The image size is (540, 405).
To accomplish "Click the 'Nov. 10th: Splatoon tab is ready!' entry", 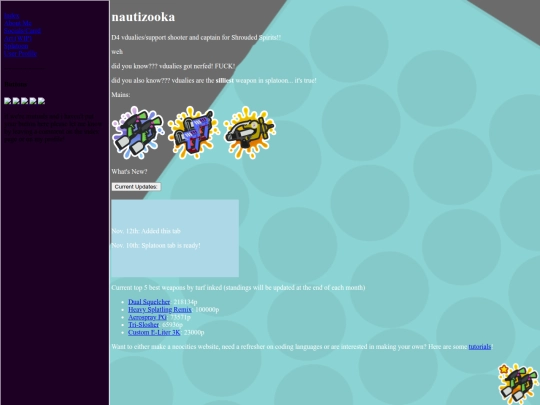I will coord(156,246).
